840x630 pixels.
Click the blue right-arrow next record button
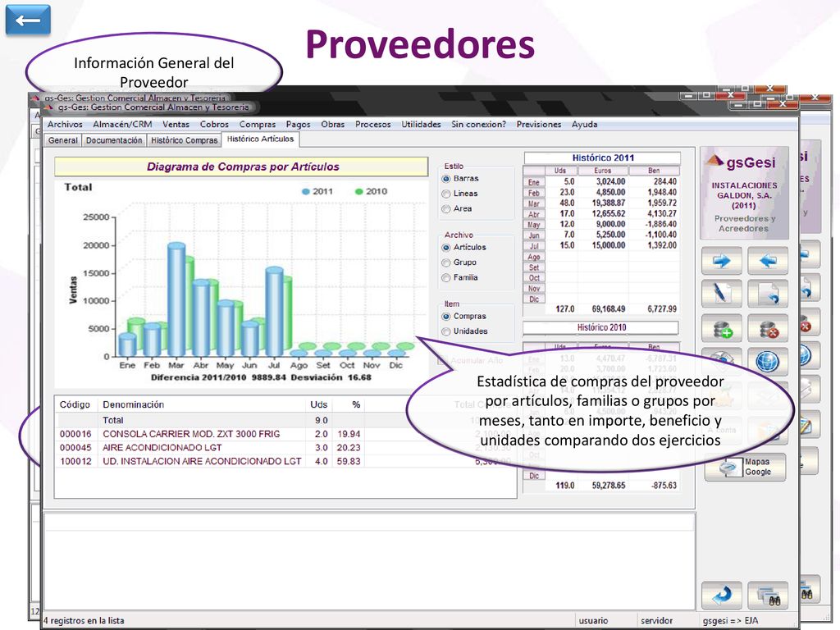point(721,262)
